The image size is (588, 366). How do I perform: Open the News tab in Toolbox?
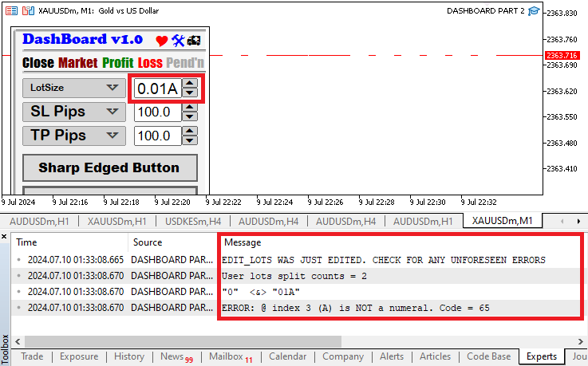[176, 356]
